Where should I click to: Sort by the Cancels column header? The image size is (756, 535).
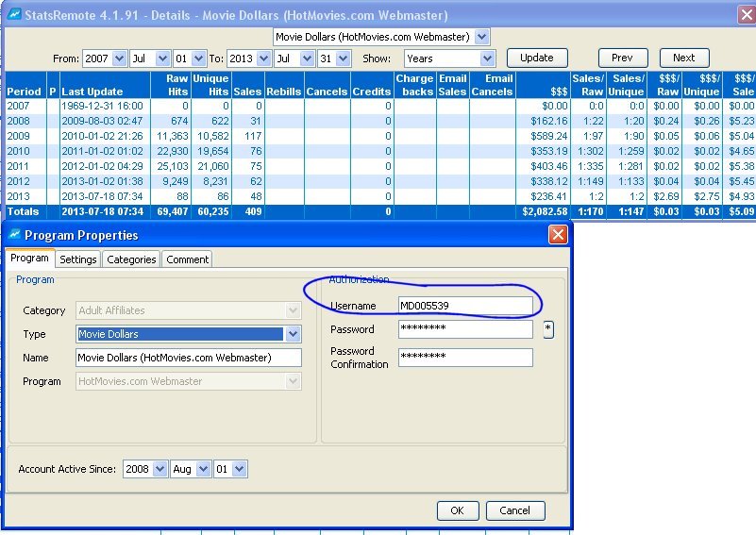328,85
